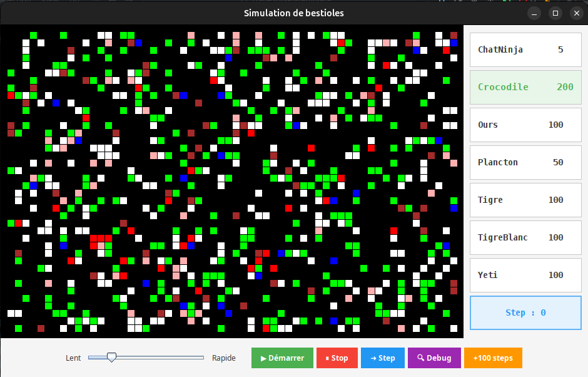Select the ChatNinja species entry

coord(525,50)
